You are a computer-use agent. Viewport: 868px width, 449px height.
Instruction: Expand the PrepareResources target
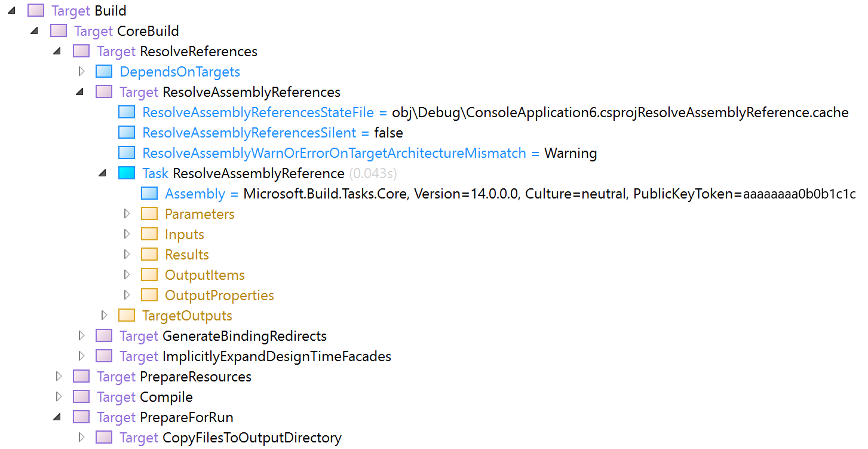point(58,376)
